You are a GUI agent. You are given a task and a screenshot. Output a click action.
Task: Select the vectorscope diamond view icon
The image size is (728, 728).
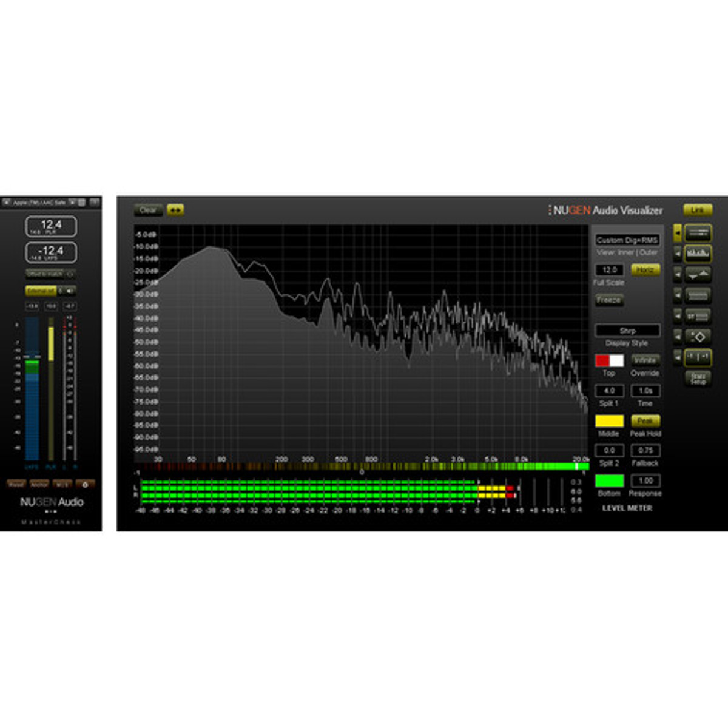pos(698,337)
